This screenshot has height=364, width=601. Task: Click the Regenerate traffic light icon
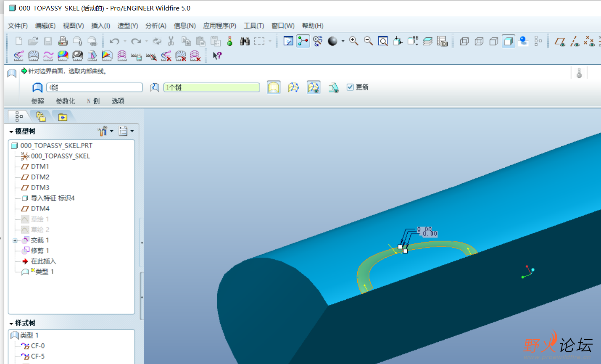[x=229, y=41]
